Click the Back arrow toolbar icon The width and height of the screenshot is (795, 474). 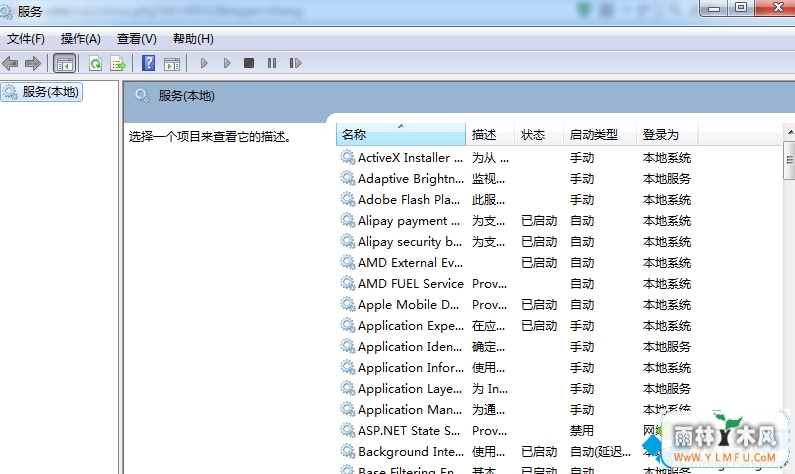coord(10,63)
